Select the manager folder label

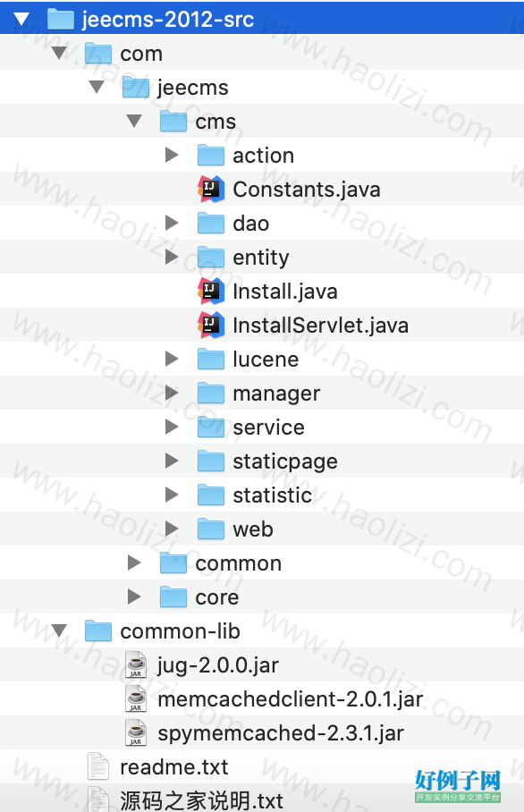pyautogui.click(x=276, y=393)
